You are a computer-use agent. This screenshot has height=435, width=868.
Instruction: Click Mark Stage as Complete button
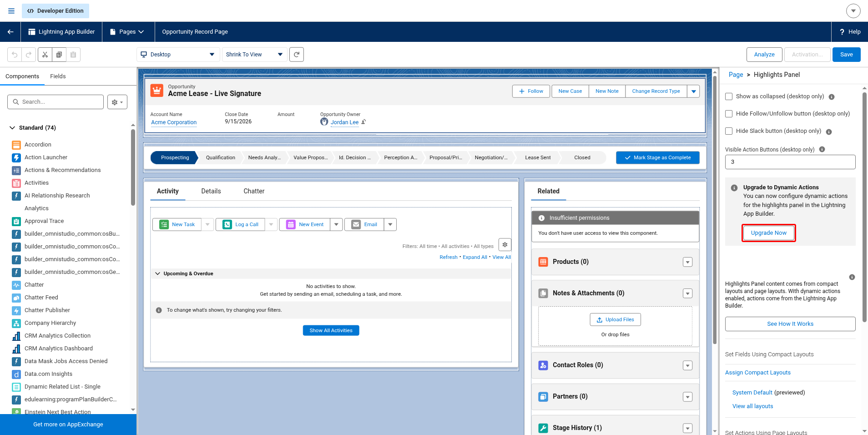658,157
